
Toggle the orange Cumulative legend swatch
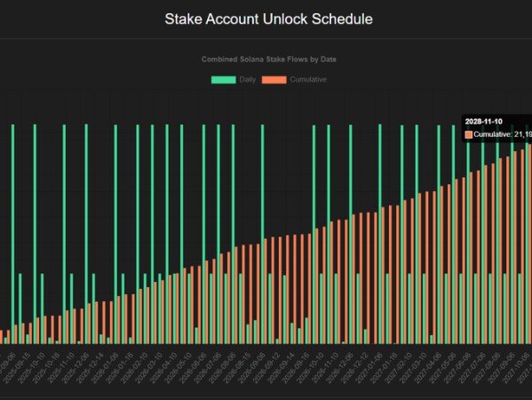tap(274, 80)
